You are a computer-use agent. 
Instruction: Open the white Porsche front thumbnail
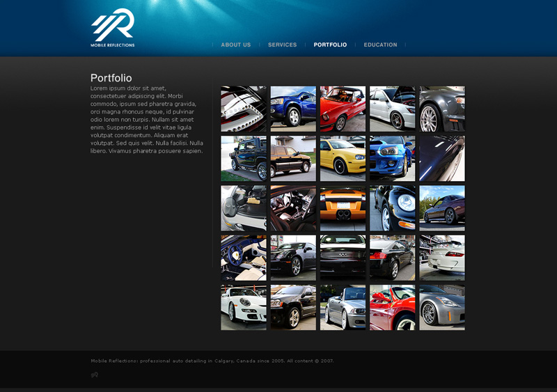pos(244,307)
